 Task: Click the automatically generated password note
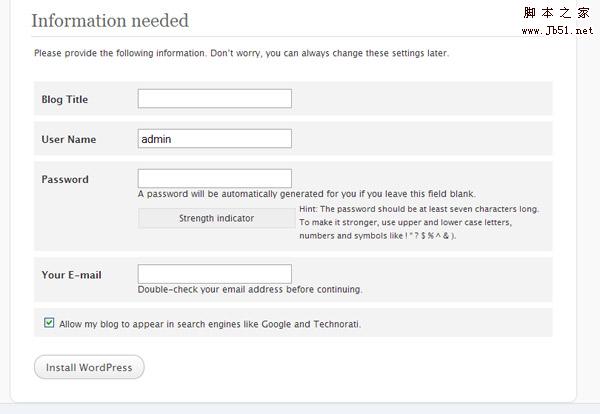[x=306, y=194]
